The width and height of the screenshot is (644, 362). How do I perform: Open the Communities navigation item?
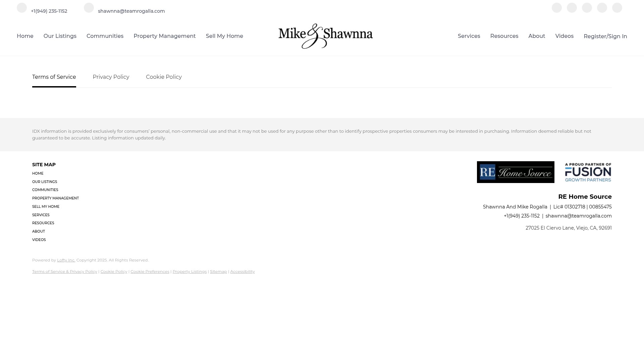tap(105, 36)
